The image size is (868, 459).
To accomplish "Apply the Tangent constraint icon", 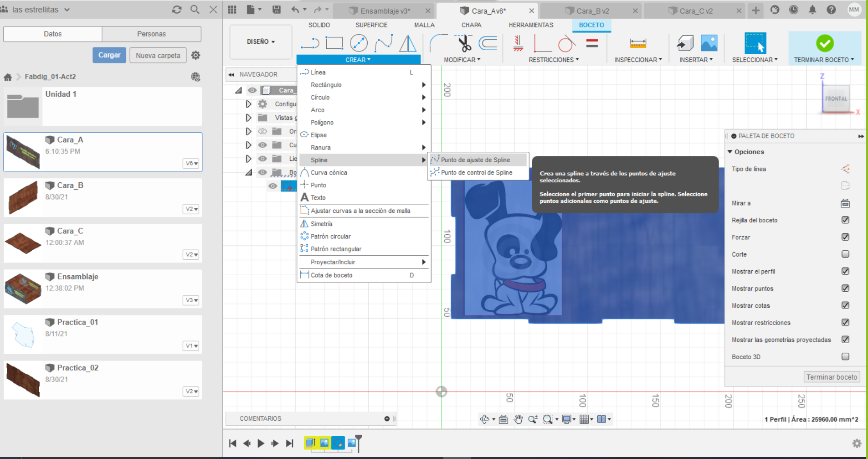I will tap(566, 44).
